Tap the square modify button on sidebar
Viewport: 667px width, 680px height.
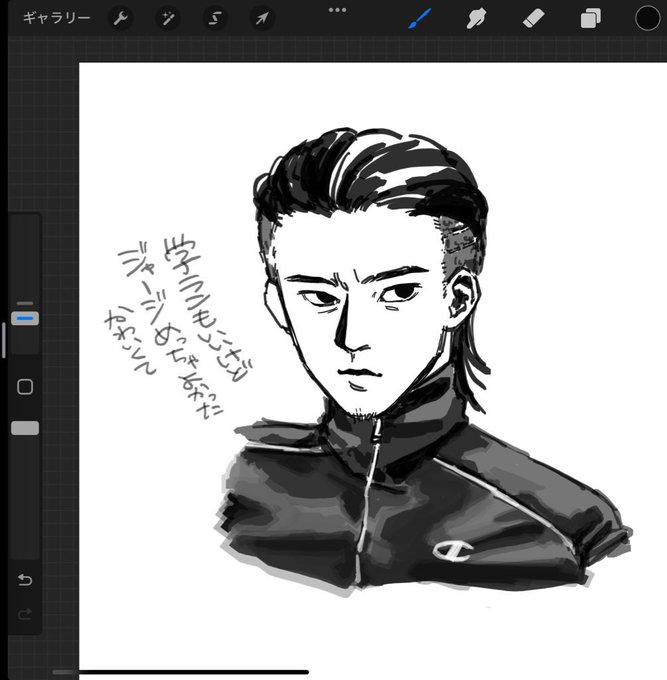(x=25, y=387)
